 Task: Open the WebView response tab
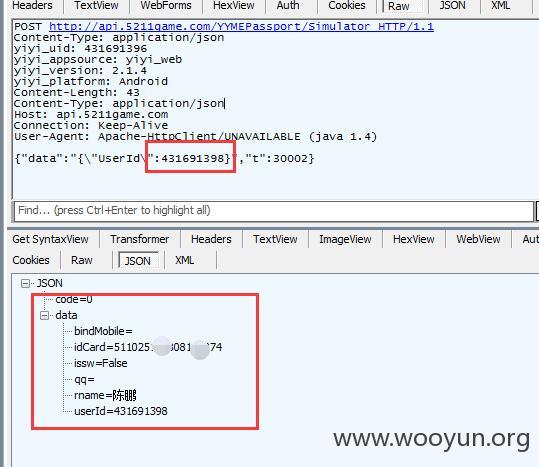478,239
